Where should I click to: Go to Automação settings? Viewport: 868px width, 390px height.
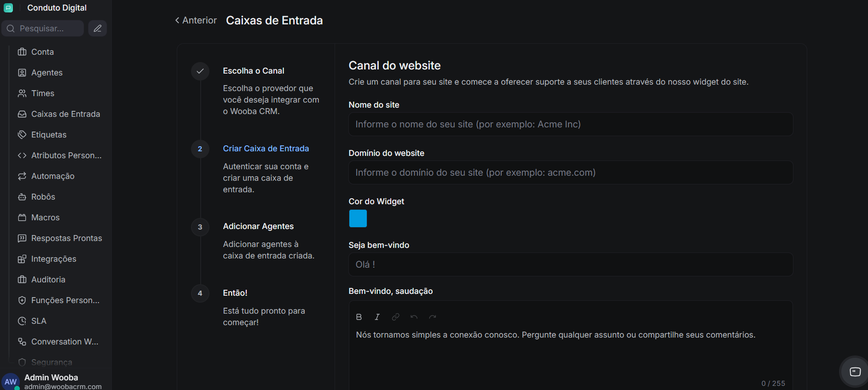point(52,176)
